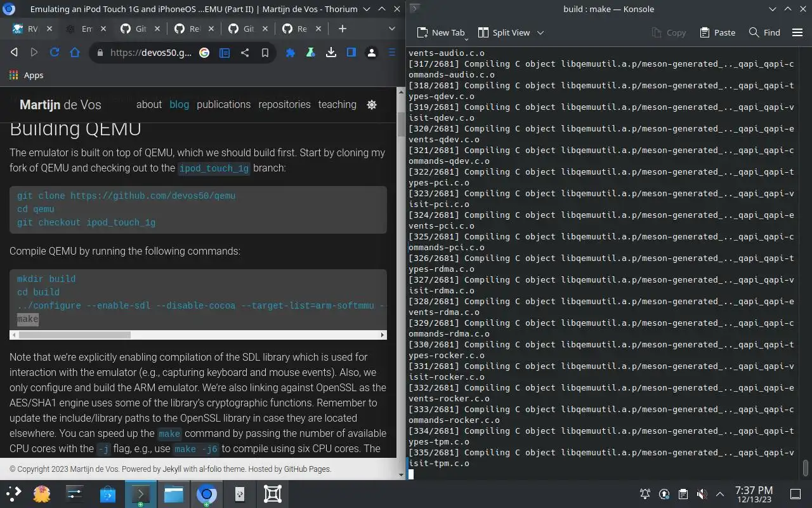Reload the page in Thorium
The width and height of the screenshot is (812, 508).
tap(55, 53)
